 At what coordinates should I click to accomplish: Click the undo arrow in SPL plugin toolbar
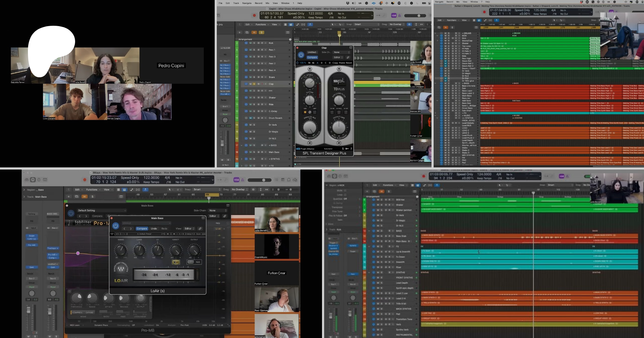[x=309, y=63]
